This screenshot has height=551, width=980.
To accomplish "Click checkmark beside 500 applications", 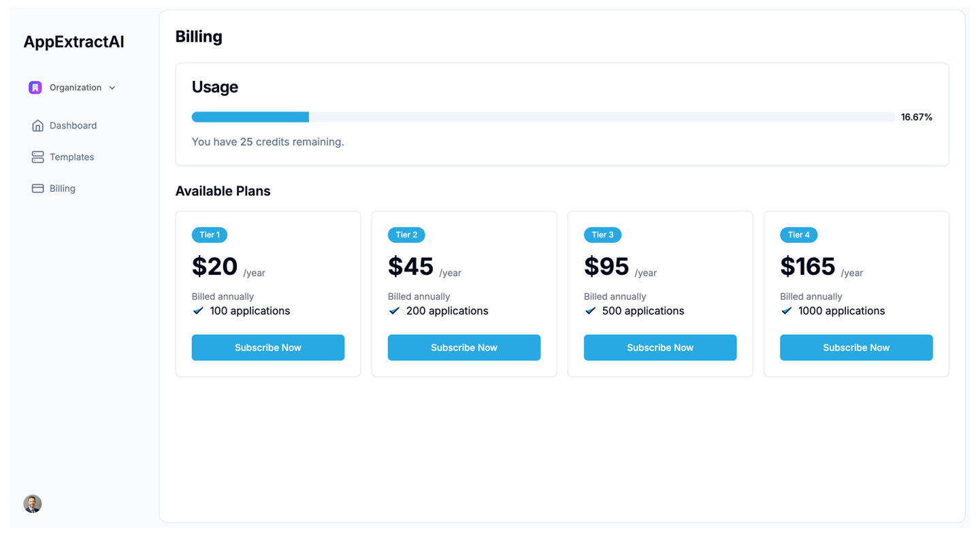I will coord(590,311).
